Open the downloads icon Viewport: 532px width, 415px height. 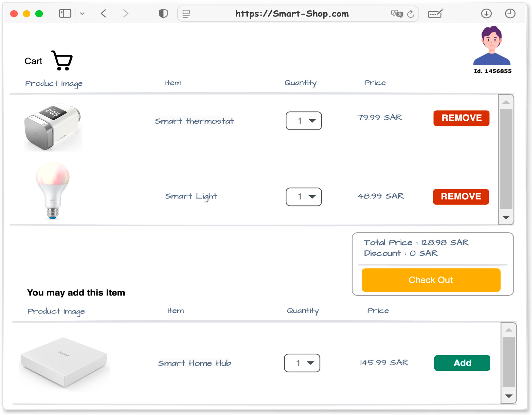(486, 13)
